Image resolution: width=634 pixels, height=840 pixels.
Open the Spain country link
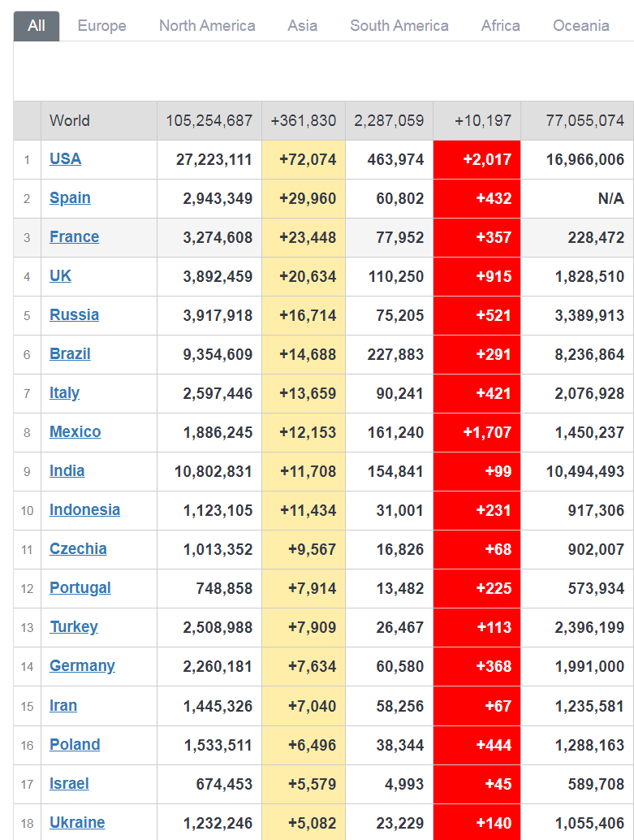[x=70, y=198]
